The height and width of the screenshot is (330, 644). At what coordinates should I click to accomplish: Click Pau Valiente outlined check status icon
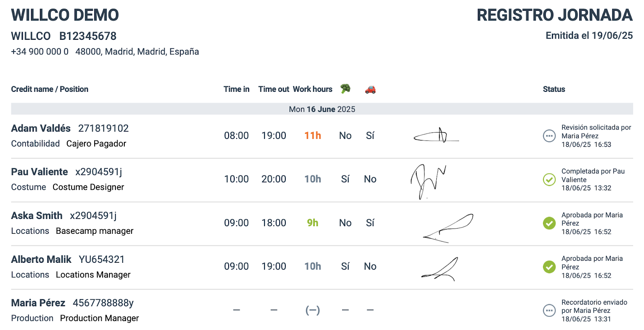point(549,179)
